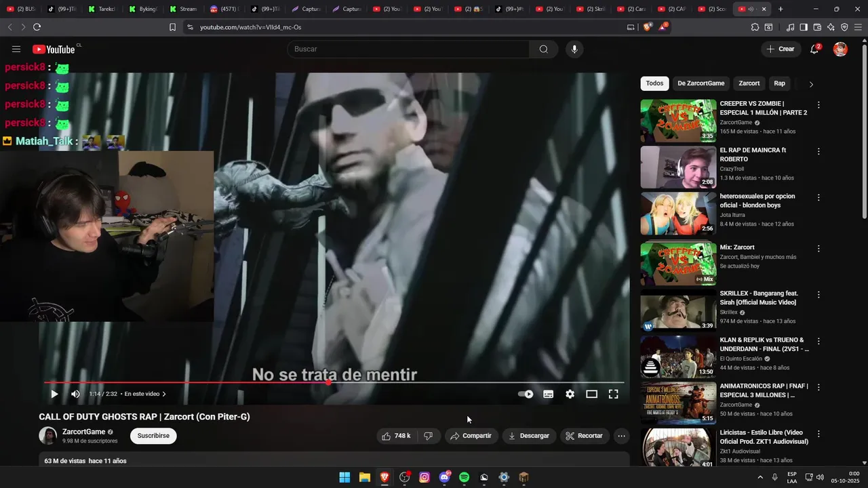Screen dimensions: 868x488
Task: Open options for CREEPER VS ZOMBIE video
Action: (818, 105)
